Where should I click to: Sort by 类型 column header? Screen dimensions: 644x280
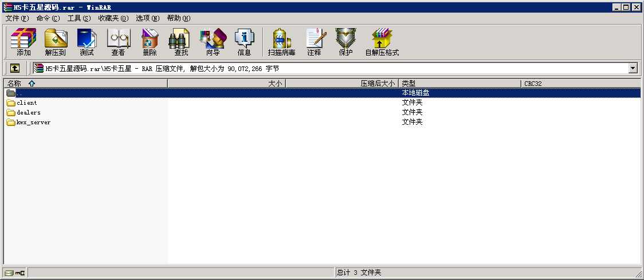460,84
